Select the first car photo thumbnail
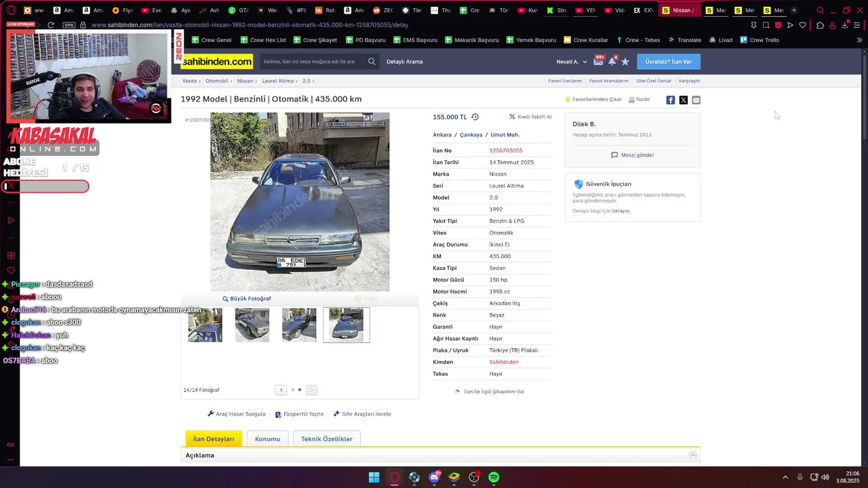The image size is (868, 488). coord(205,325)
